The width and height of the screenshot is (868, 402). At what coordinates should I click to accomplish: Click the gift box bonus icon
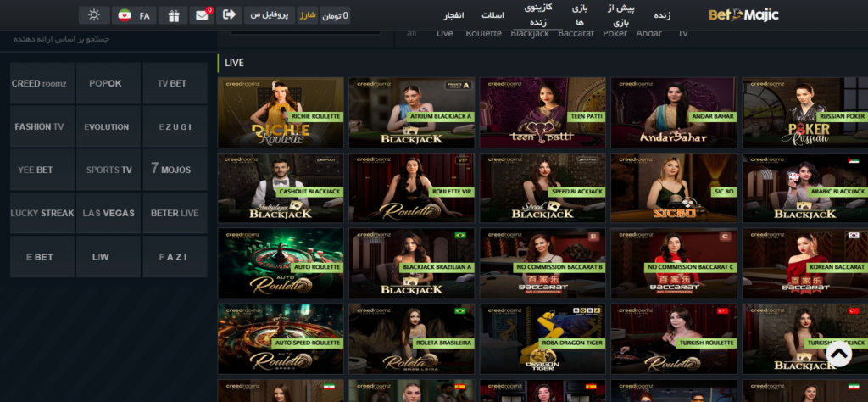pos(173,15)
